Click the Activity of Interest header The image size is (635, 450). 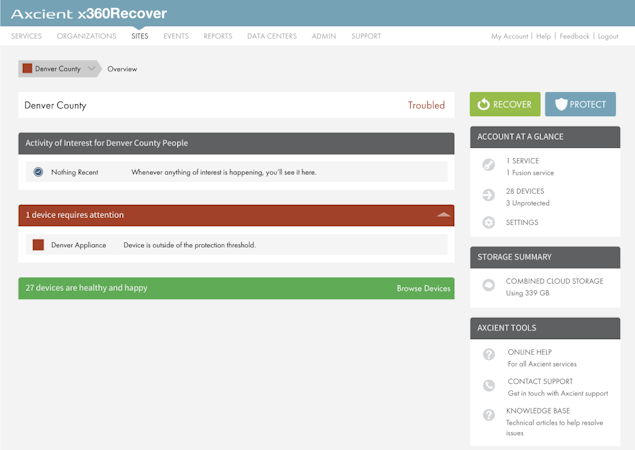click(236, 143)
